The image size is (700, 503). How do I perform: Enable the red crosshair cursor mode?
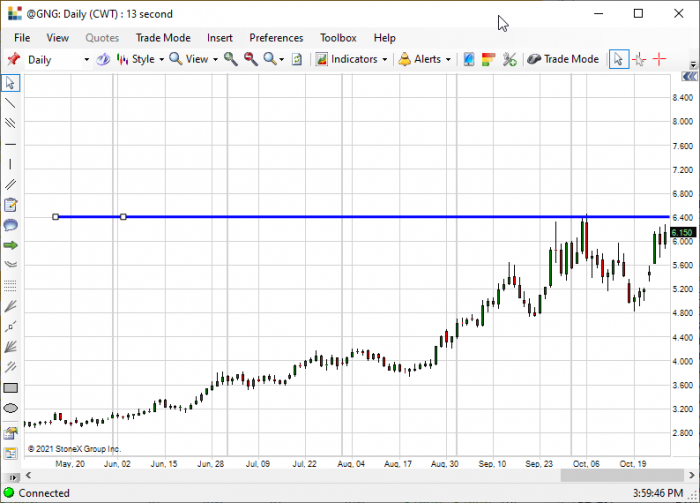659,59
